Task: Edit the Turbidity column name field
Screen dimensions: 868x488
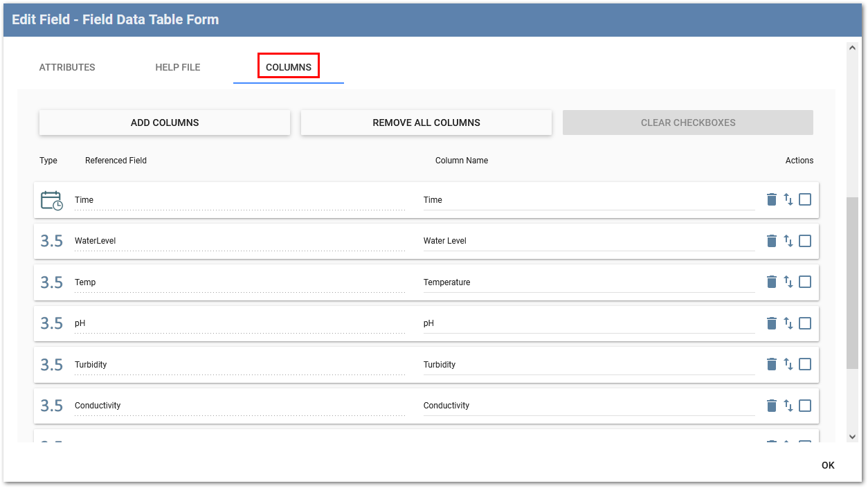Action: [589, 365]
